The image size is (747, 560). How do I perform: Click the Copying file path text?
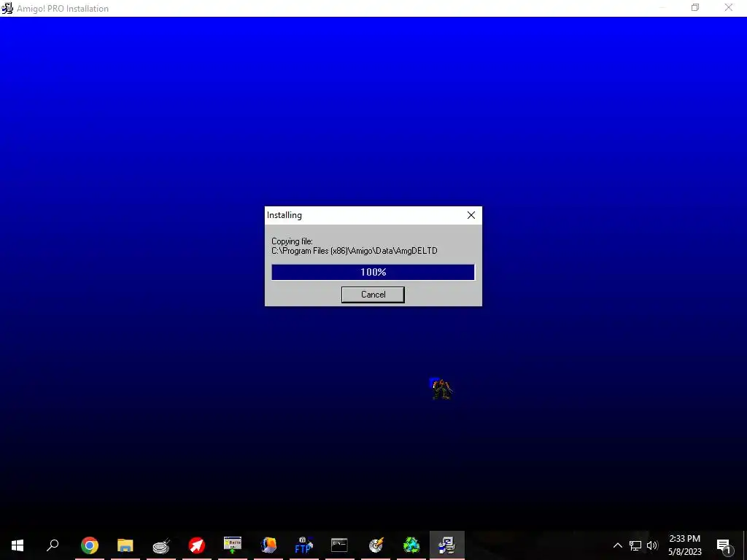tap(355, 251)
